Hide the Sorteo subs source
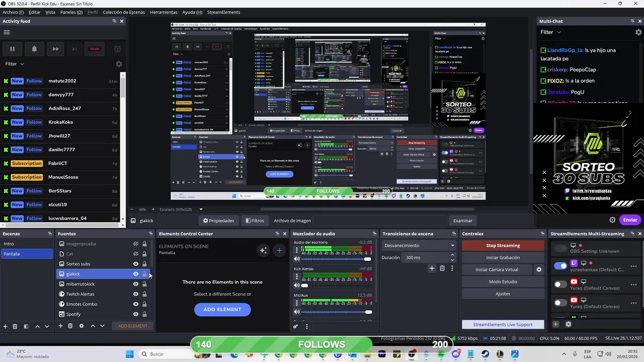Image resolution: width=644 pixels, height=362 pixels. pyautogui.click(x=135, y=264)
